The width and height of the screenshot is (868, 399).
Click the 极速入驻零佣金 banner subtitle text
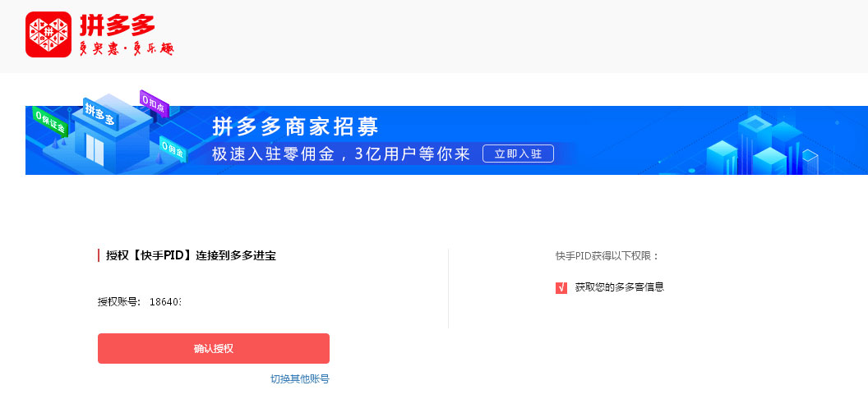274,154
